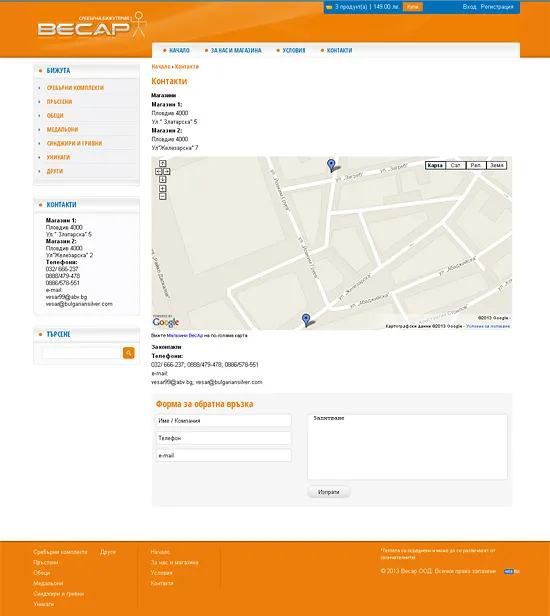This screenshot has width=550, height=616.
Task: Click the Вход login link
Action: [469, 7]
